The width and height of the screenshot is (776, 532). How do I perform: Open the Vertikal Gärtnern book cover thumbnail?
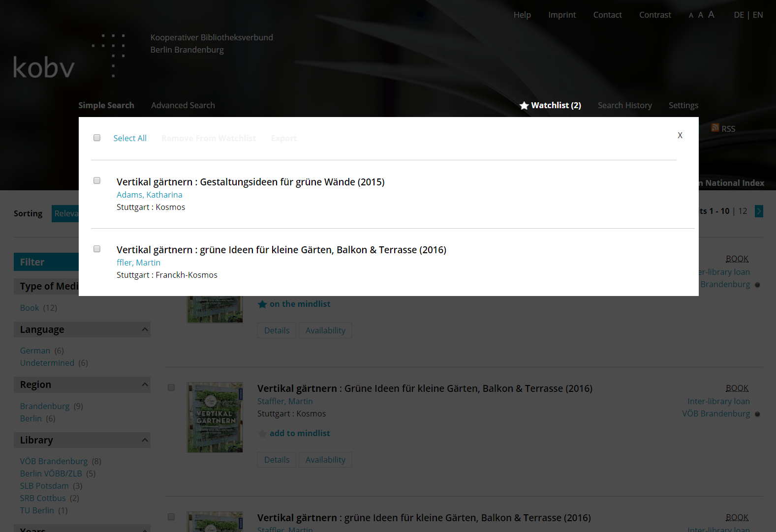tap(215, 417)
